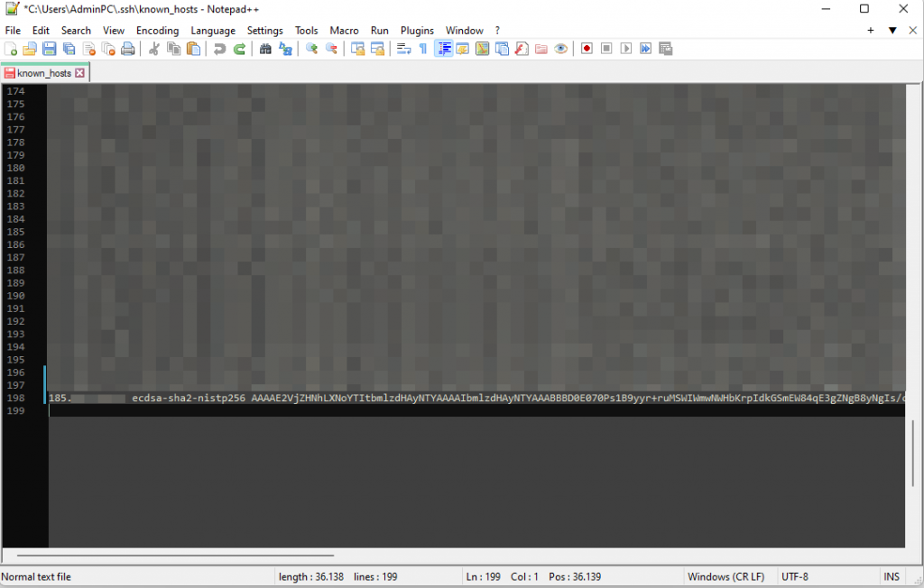The image size is (924, 588).
Task: Toggle the Indent Guide button
Action: point(444,49)
